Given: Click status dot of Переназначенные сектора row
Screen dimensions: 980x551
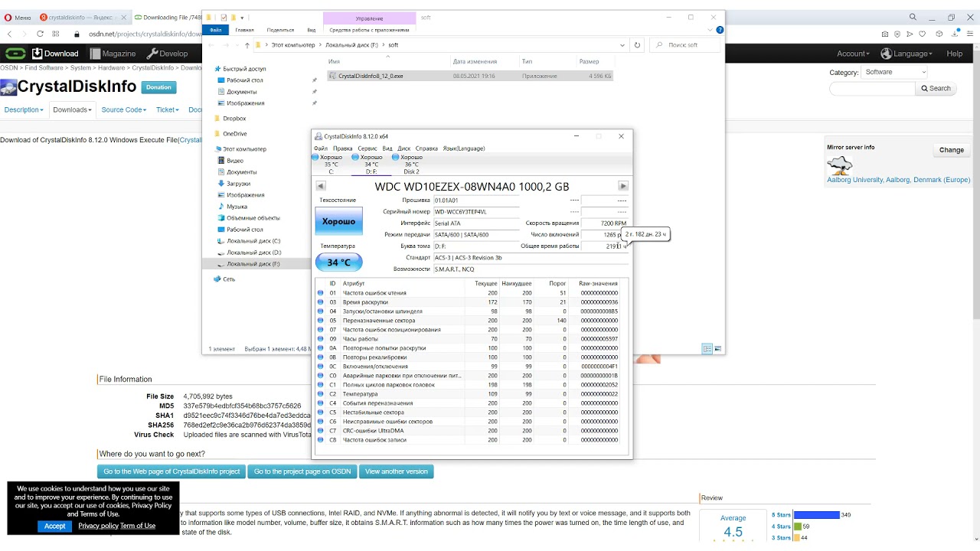Looking at the screenshot, I should click(x=321, y=321).
